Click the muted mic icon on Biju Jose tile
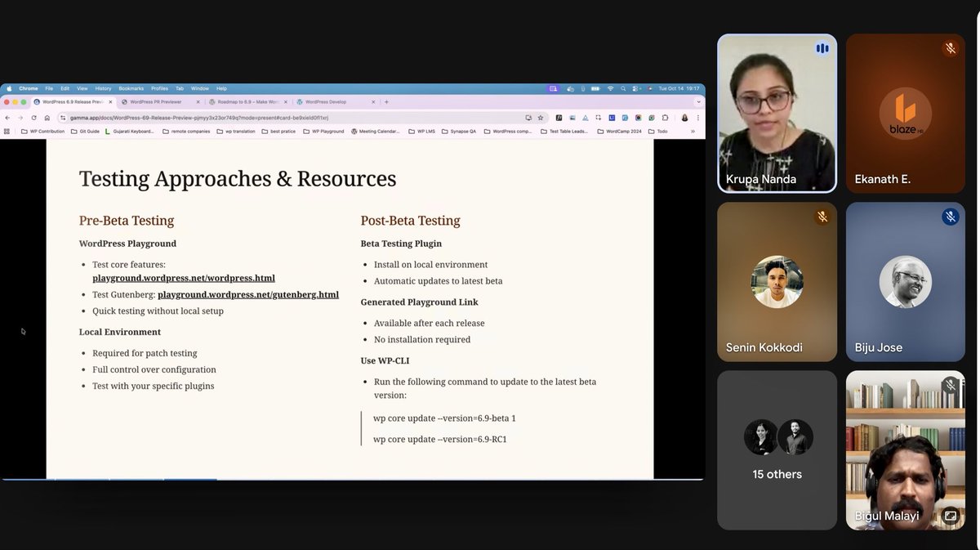This screenshot has width=980, height=550. (950, 217)
